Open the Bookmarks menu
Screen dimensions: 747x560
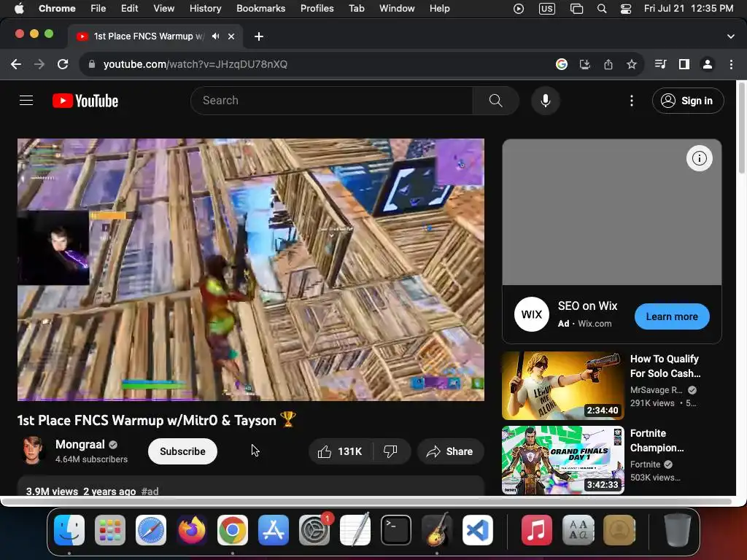tap(260, 9)
